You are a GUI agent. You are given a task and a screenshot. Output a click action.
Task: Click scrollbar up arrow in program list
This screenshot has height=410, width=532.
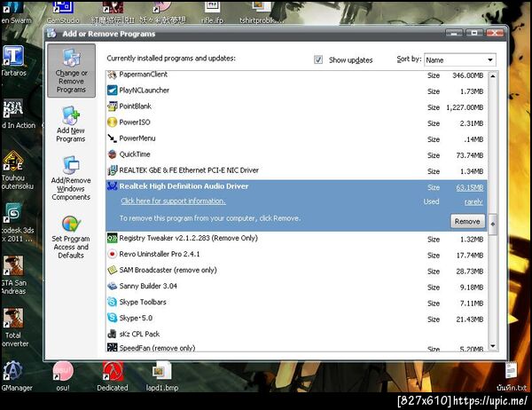click(493, 76)
